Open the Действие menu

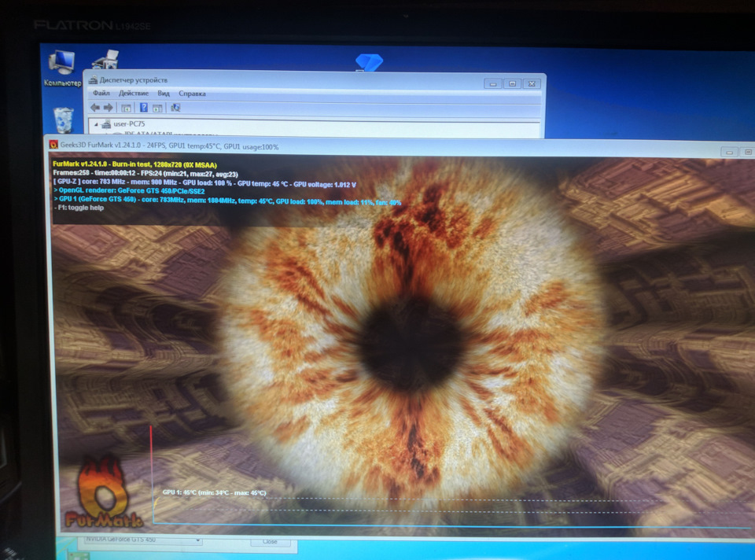[134, 93]
